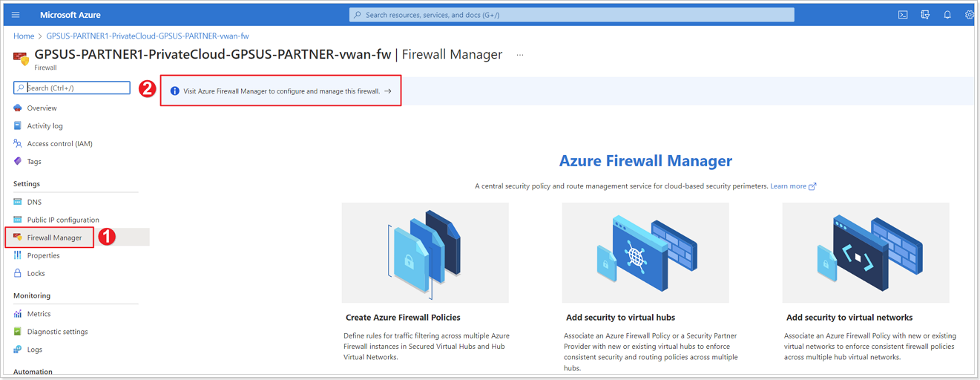Click the DNS icon under Settings
The width and height of the screenshot is (980, 380).
pyautogui.click(x=18, y=202)
